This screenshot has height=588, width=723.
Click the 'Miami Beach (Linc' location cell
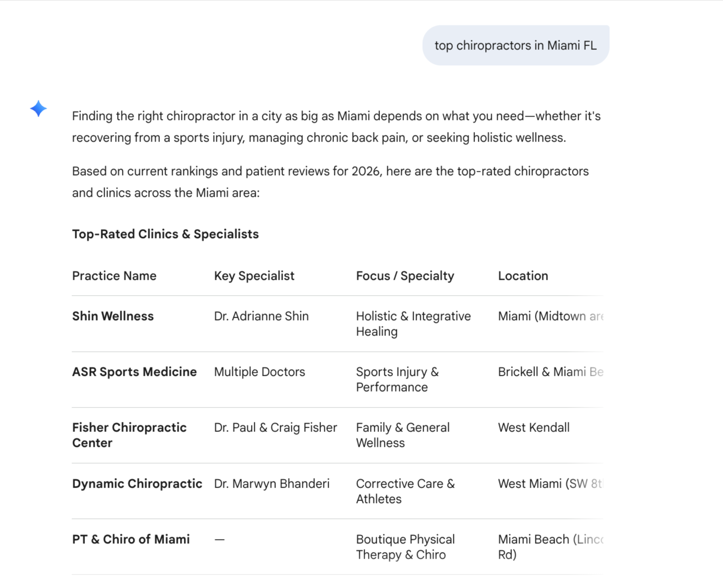coord(550,547)
